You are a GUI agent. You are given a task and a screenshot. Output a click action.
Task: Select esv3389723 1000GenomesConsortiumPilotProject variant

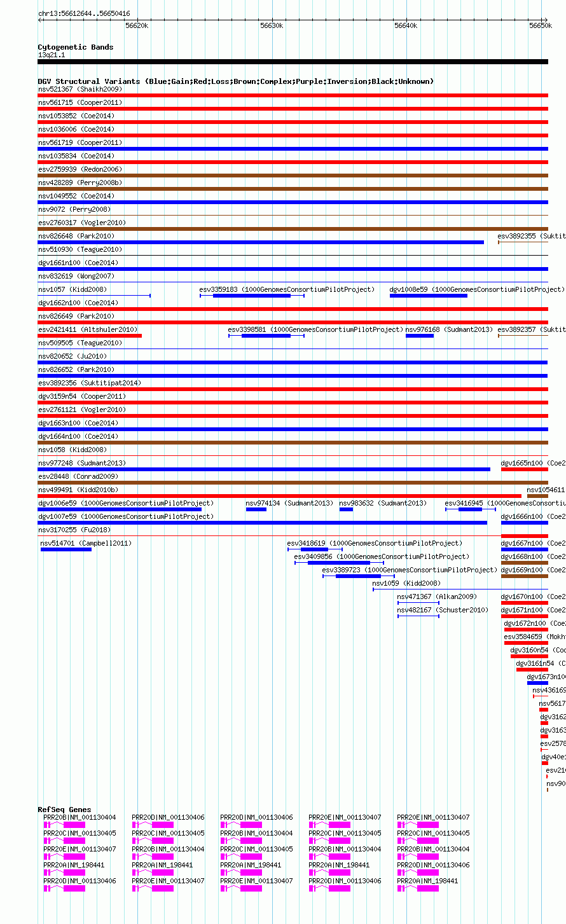410,570
